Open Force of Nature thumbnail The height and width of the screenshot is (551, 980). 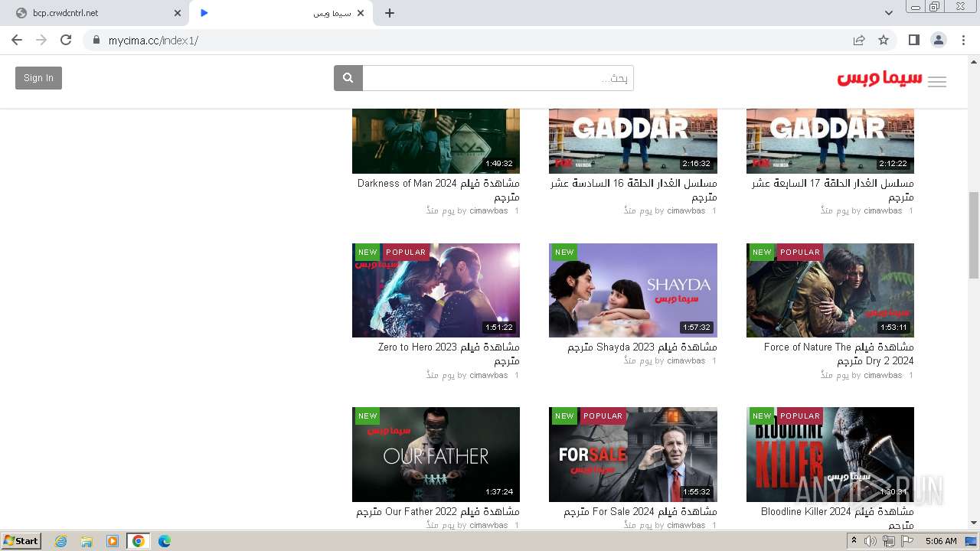(830, 290)
